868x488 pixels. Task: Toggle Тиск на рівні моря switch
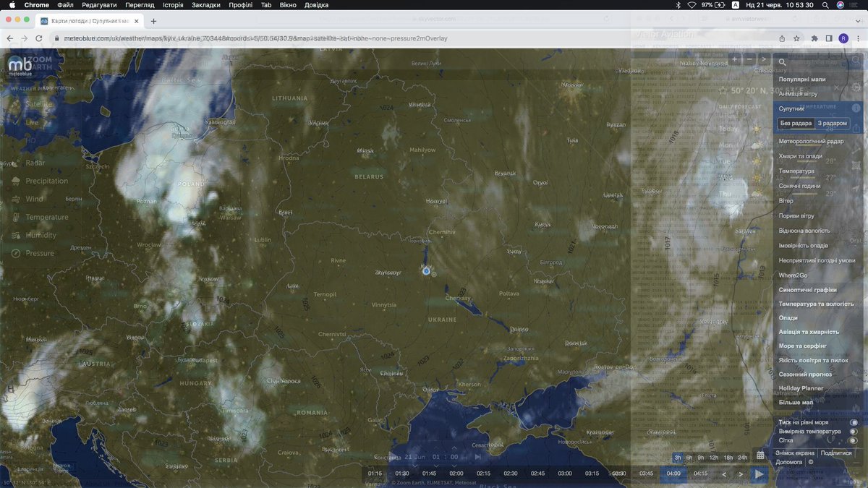pos(854,422)
